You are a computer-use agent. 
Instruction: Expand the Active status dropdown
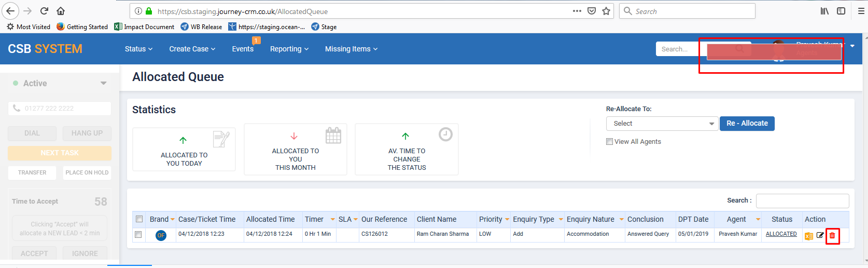[x=104, y=83]
